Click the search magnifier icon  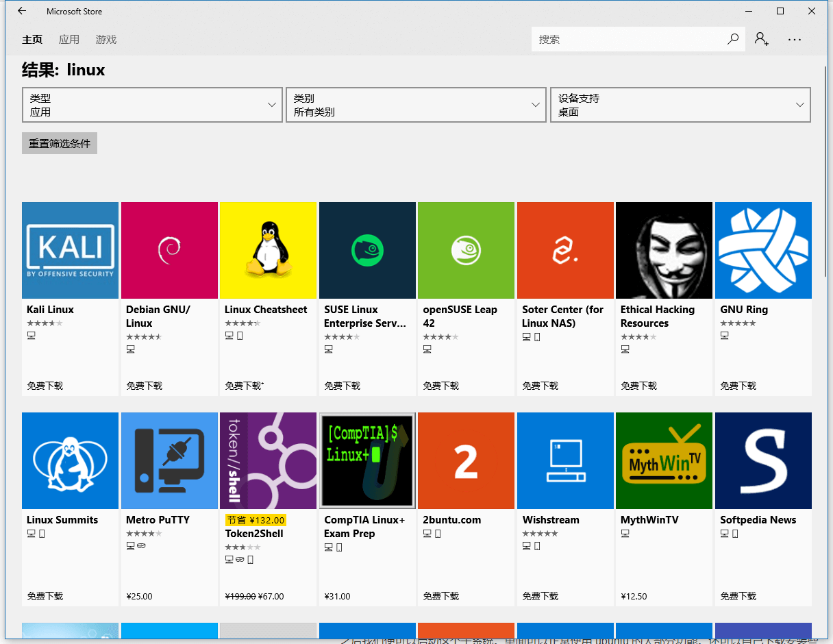(x=733, y=39)
